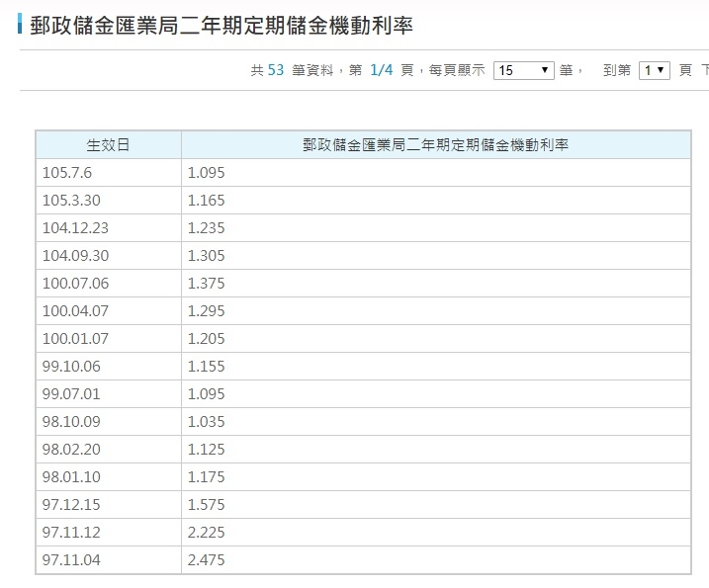The height and width of the screenshot is (588, 709).
Task: Click rate value 1.305
Action: point(207,255)
